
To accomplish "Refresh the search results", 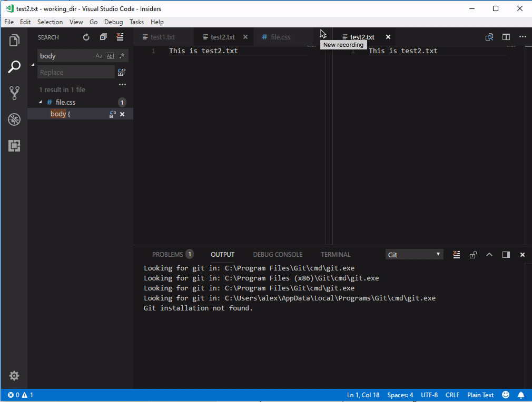I will [86, 37].
